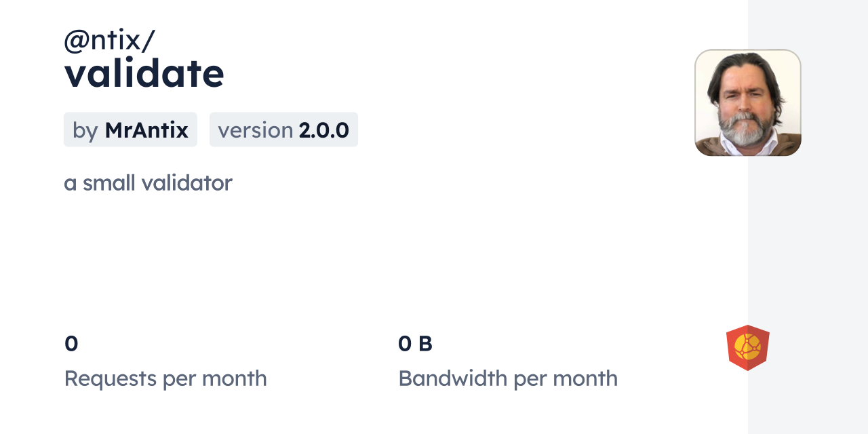Click the requests count value 0
The width and height of the screenshot is (868, 434).
(x=71, y=344)
